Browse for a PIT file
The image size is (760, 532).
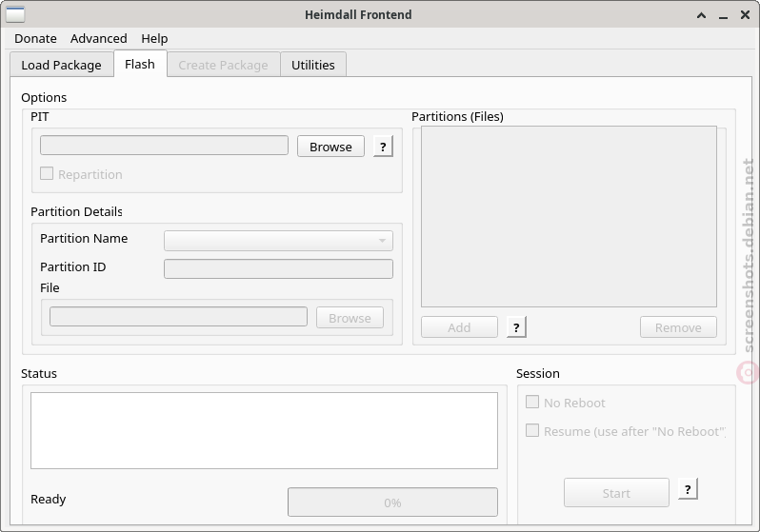330,147
